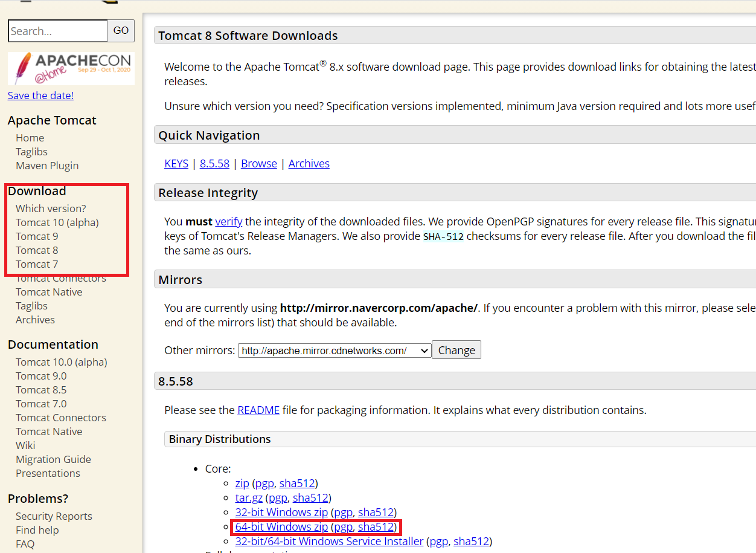The width and height of the screenshot is (756, 553).
Task: Open the Tomcat 10 (alpha) download page
Action: coord(57,222)
